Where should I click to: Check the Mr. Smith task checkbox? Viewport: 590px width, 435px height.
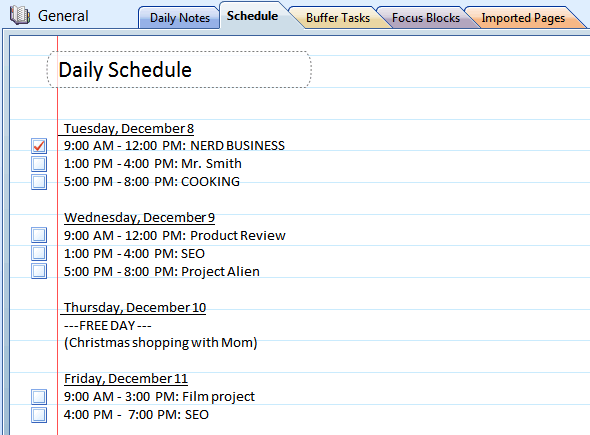point(39,164)
